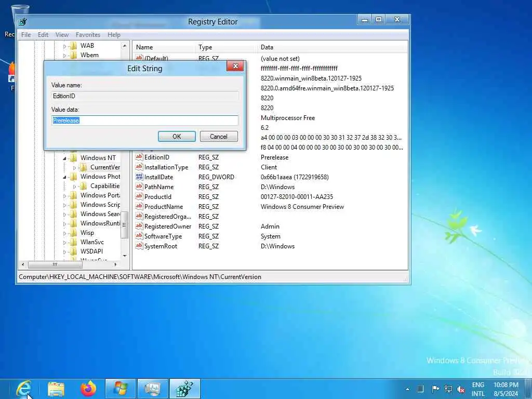Close the Edit String dialog with X

pos(235,66)
